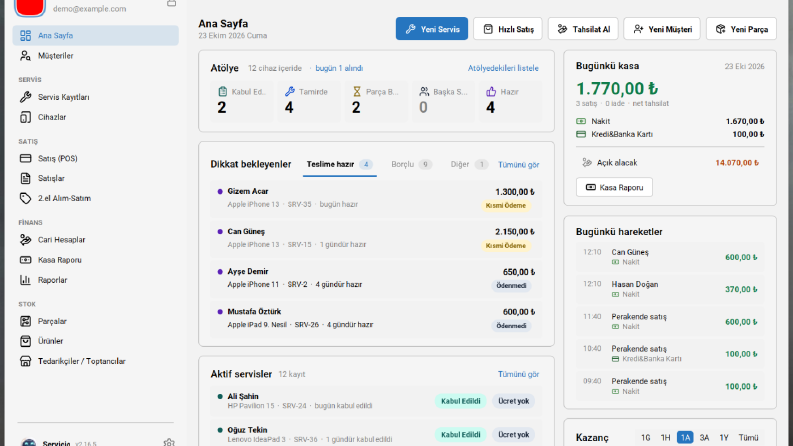This screenshot has height=446, width=793.
Task: Select the 1G earnings period
Action: 646,438
